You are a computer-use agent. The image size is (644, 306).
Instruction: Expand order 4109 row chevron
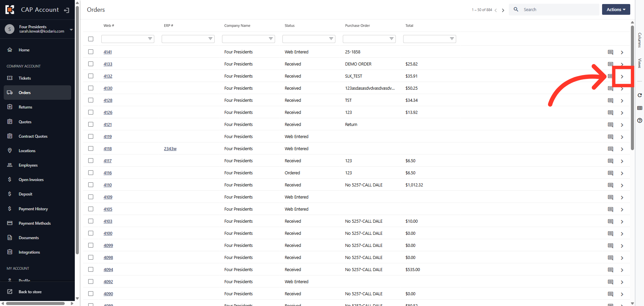[622, 198]
